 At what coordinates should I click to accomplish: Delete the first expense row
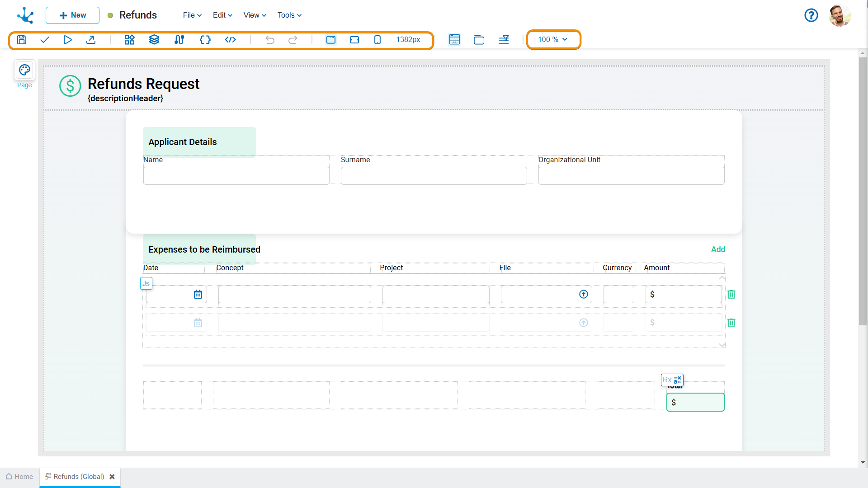(x=731, y=295)
